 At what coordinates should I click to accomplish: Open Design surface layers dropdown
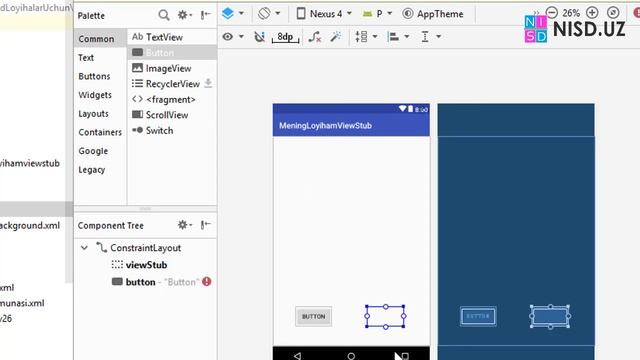coord(233,13)
